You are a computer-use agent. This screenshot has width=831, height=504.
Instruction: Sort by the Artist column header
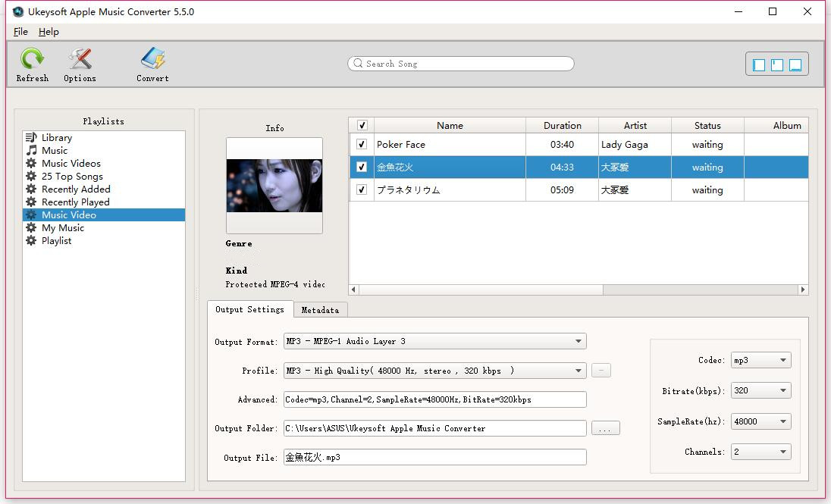[x=635, y=125]
